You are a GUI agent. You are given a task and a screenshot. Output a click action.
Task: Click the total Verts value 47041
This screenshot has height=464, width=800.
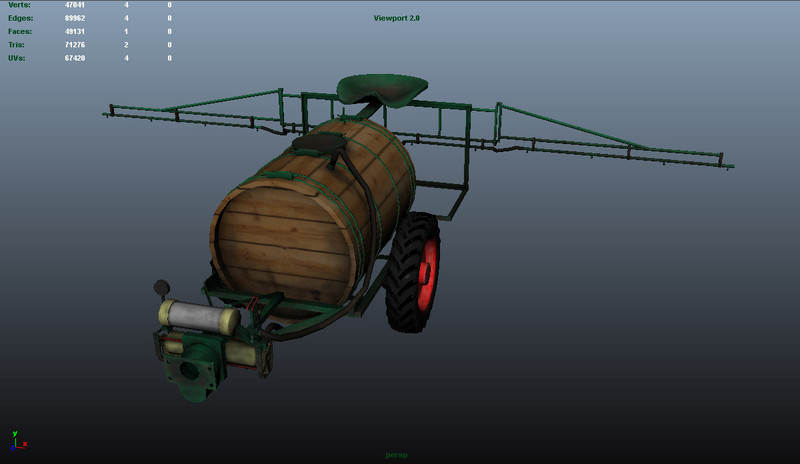tap(74, 5)
